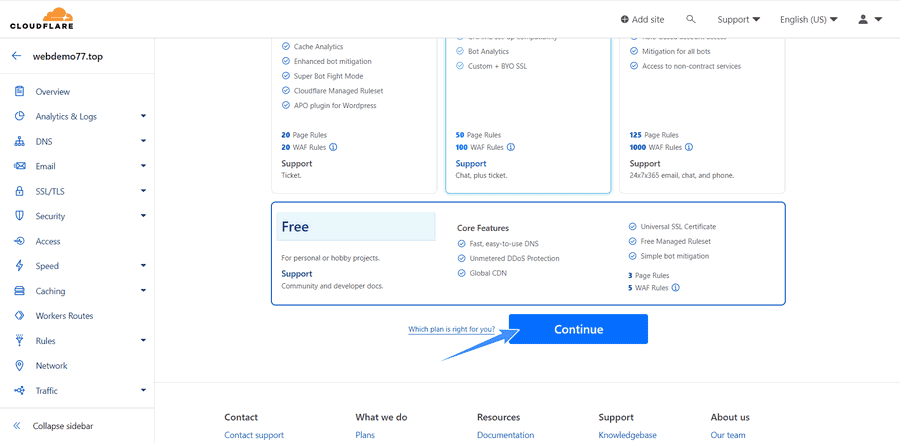The image size is (900, 443).
Task: Click the DNS network icon
Action: pyautogui.click(x=20, y=141)
